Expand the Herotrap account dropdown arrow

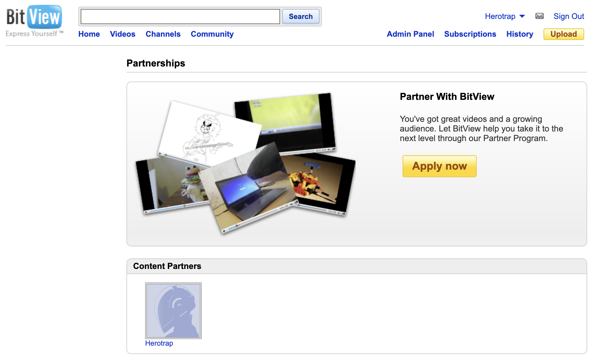pyautogui.click(x=522, y=16)
